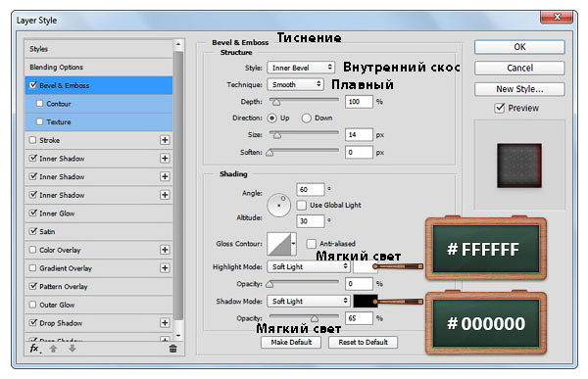Toggle the Pattern Overlay checkbox

click(x=33, y=286)
